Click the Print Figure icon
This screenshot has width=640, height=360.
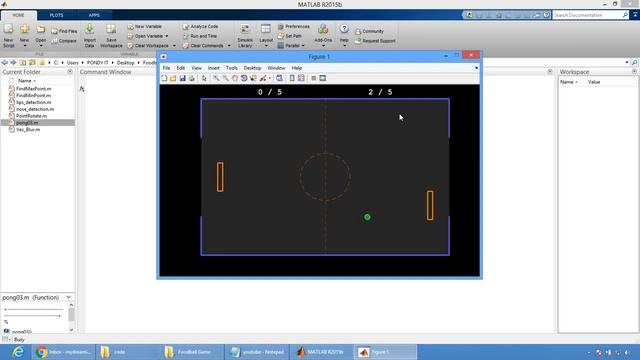tap(191, 78)
